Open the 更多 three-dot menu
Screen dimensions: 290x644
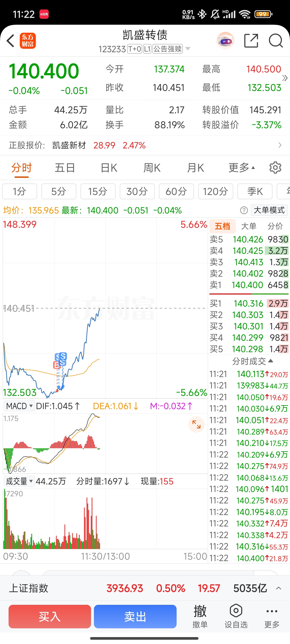click(x=272, y=616)
